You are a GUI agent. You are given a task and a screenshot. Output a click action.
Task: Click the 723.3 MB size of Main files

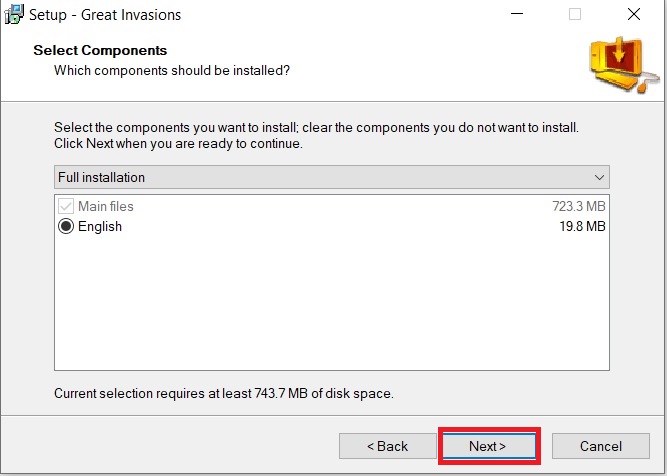[x=579, y=206]
